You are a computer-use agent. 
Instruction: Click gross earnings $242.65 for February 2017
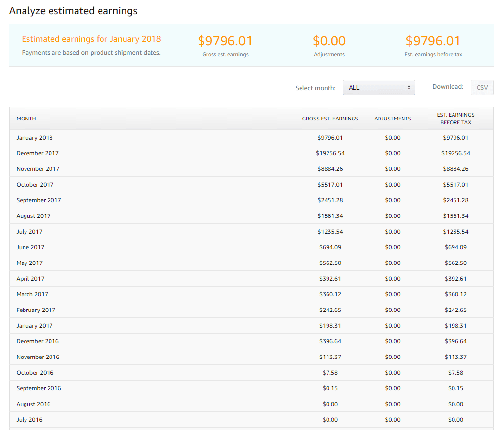(x=330, y=310)
